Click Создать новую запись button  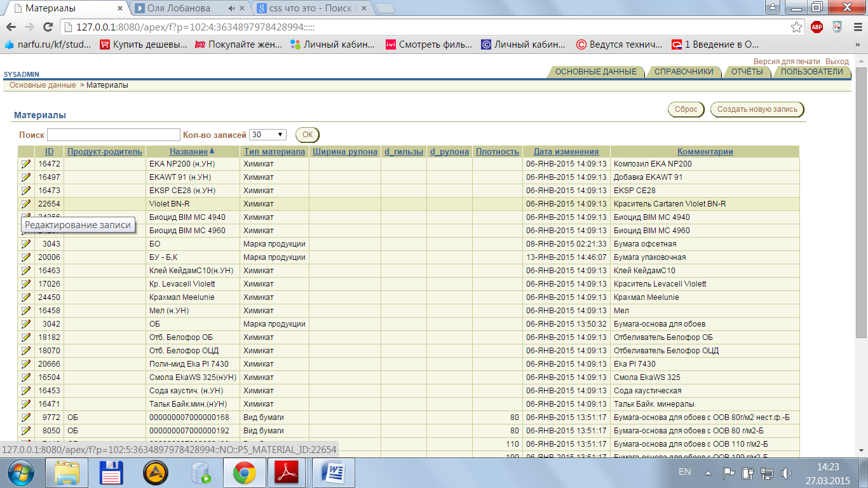(757, 109)
